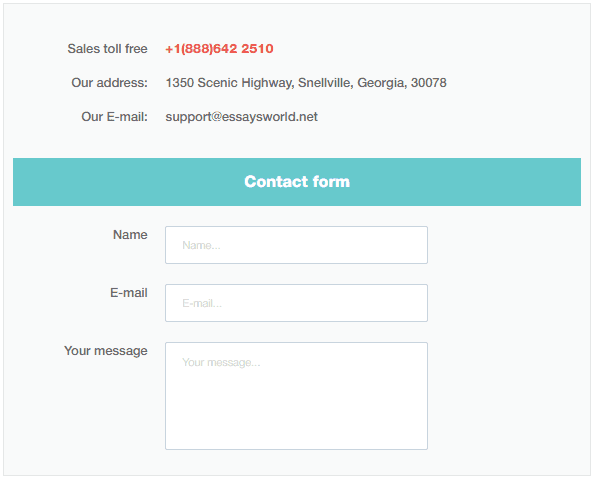Click 'Georgia' in the address line
Viewport: 594px width, 479px height.
(x=382, y=83)
